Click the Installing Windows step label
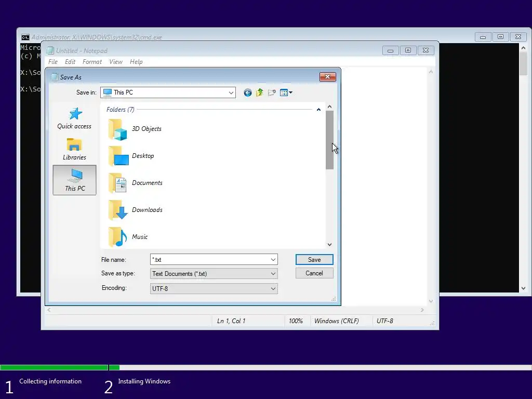The image size is (532, 399). [x=144, y=381]
